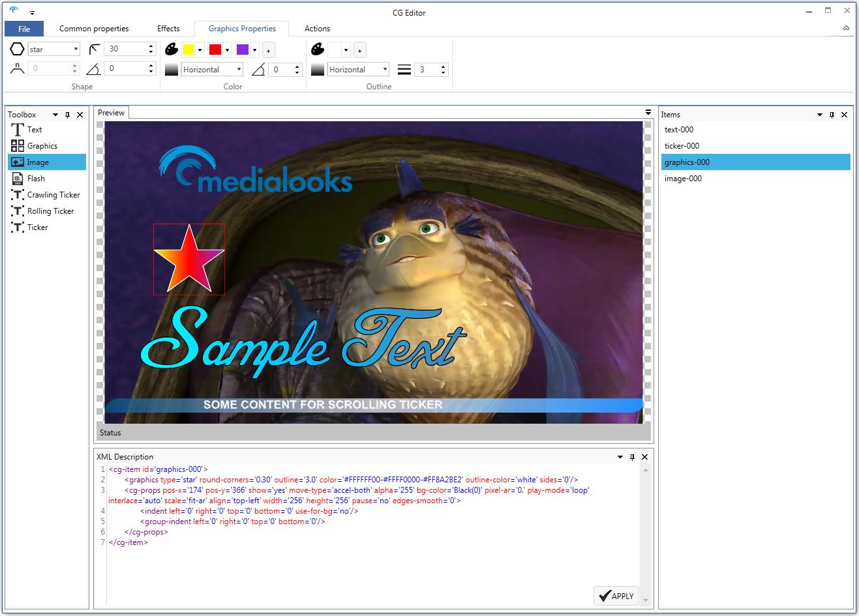Click the shape rotation angle icon
The width and height of the screenshot is (859, 616).
(x=94, y=68)
